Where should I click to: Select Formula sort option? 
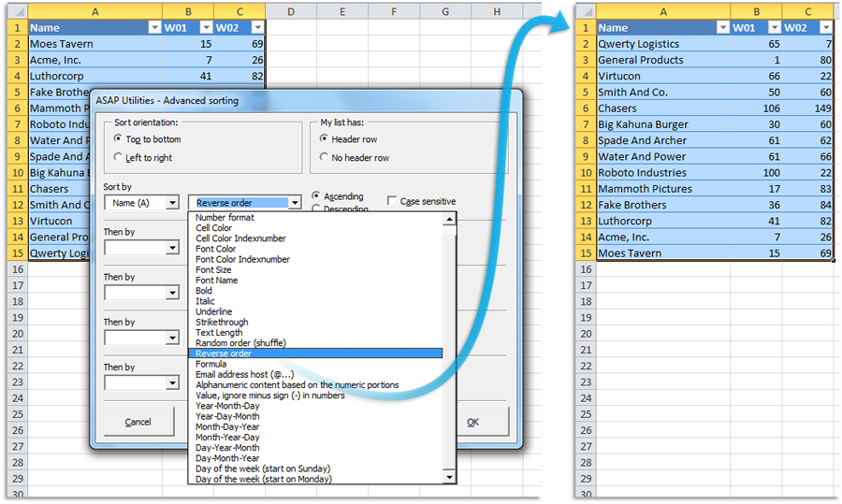point(315,364)
